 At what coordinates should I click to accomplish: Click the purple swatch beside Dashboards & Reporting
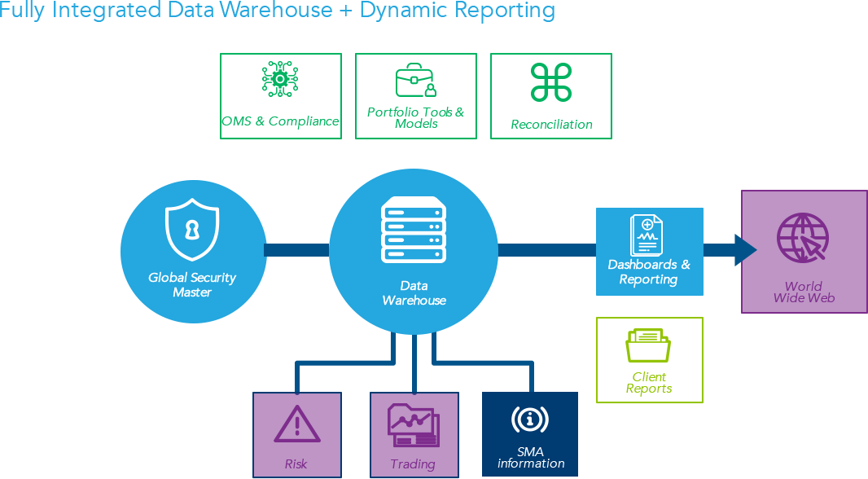click(804, 251)
